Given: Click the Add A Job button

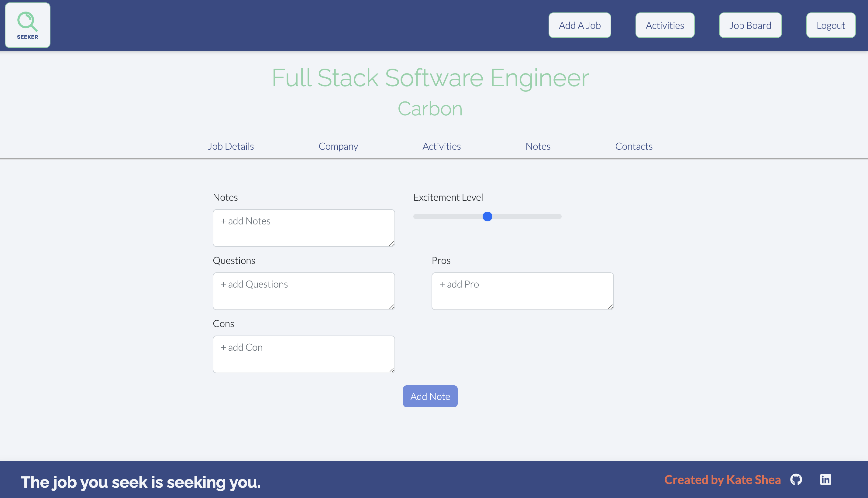Looking at the screenshot, I should 580,25.
